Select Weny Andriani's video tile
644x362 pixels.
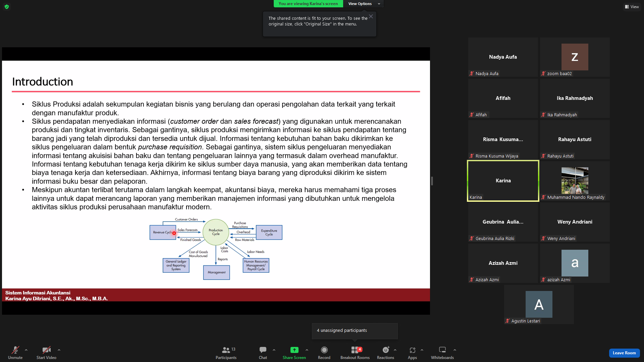coord(575,222)
